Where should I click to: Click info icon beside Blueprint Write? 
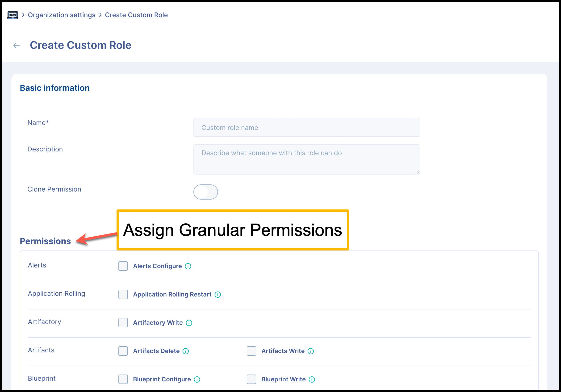point(312,379)
